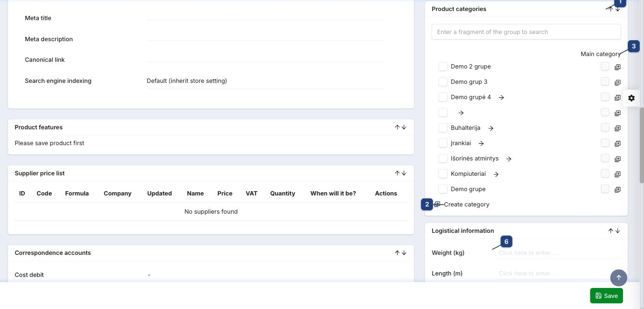This screenshot has height=309, width=644.
Task: Click the 'No suppliers found' text
Action: (x=211, y=211)
